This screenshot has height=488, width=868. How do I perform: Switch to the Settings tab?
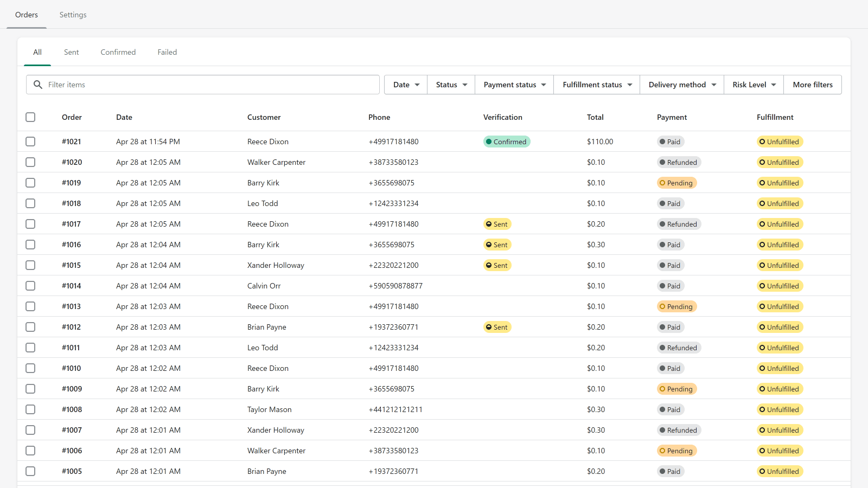(x=73, y=15)
